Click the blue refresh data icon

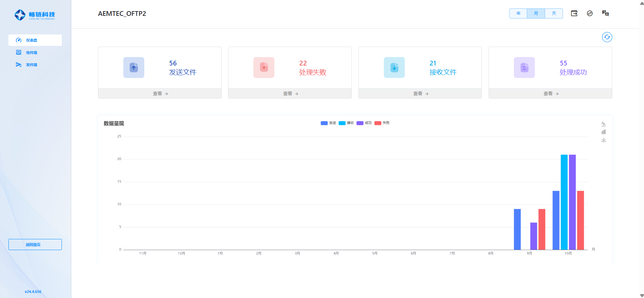coord(607,37)
